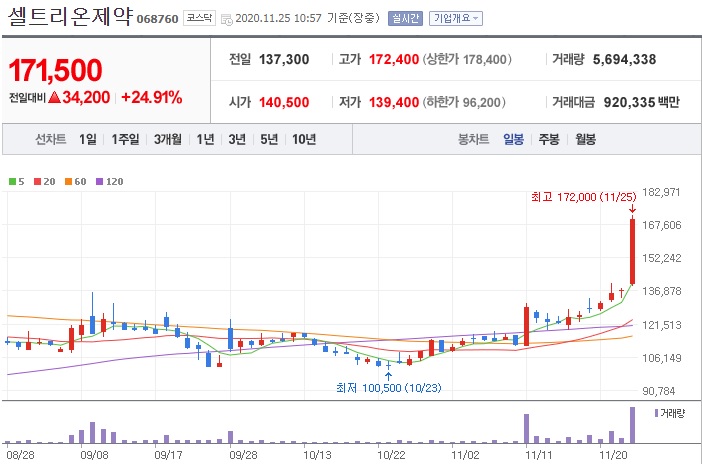Click the 거래량 volume legend marker

656,413
